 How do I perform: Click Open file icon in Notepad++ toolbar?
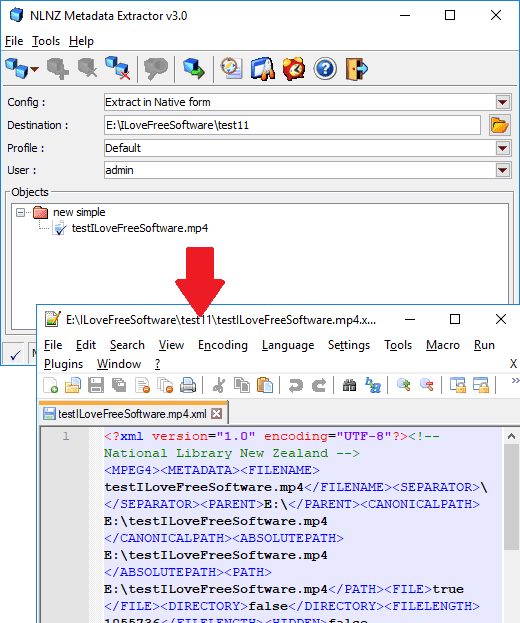click(x=73, y=385)
